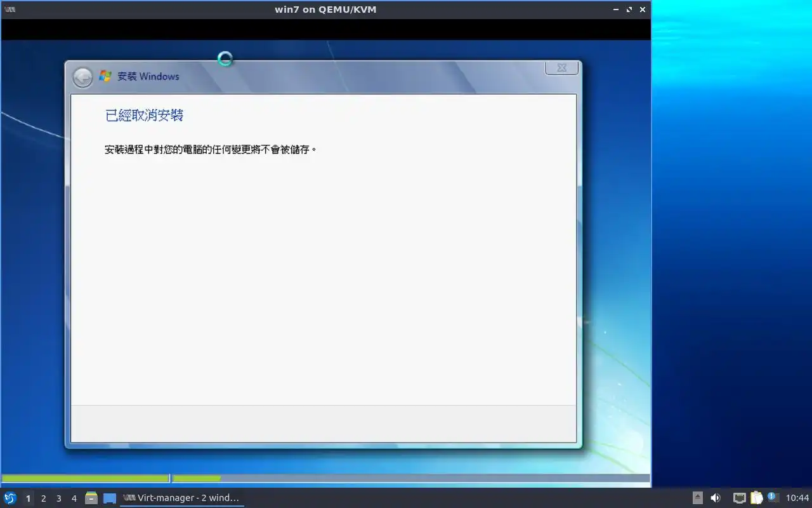Click the show desktop icon in panel

[x=110, y=498]
